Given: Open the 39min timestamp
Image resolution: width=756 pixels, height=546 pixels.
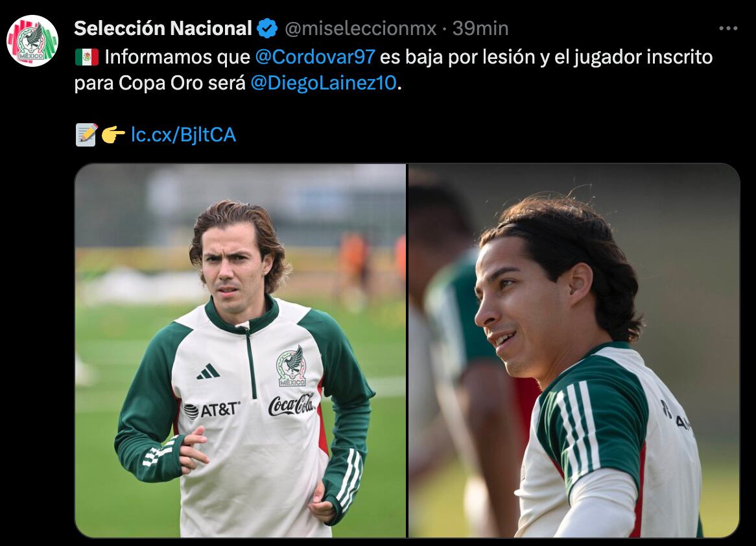Looking at the screenshot, I should (480, 29).
